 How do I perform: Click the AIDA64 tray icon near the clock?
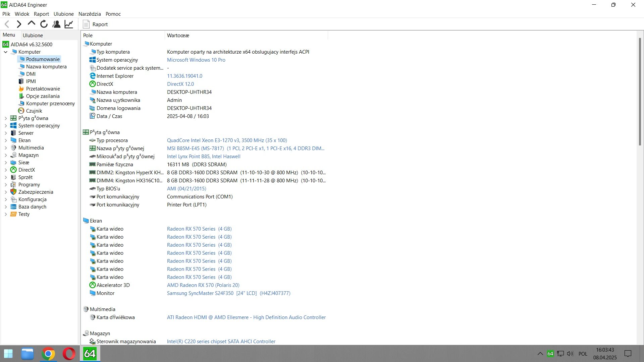[x=550, y=354]
